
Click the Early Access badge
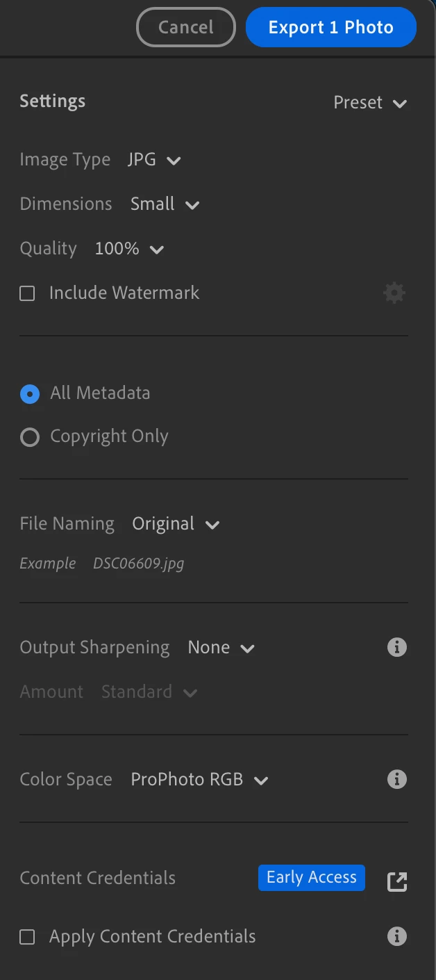311,878
